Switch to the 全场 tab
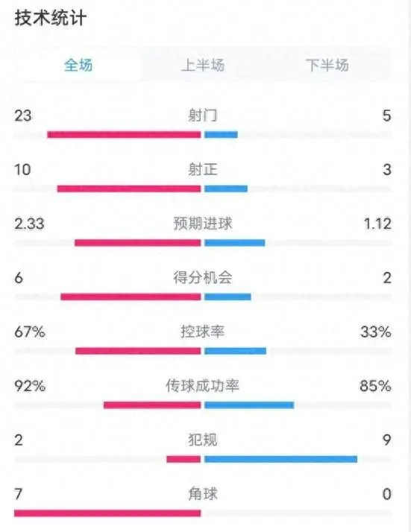The width and height of the screenshot is (411, 532). (x=78, y=65)
